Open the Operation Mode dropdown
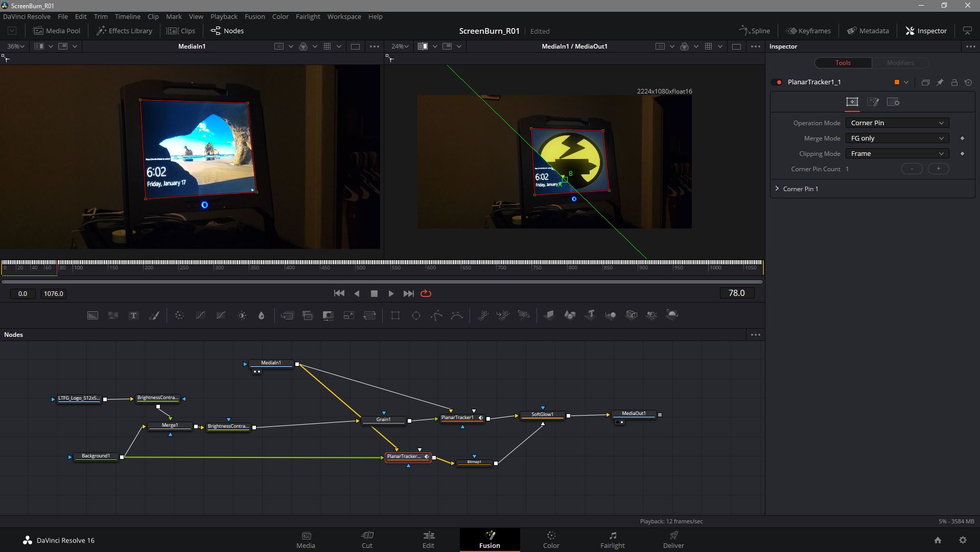This screenshot has width=980, height=552. 897,123
